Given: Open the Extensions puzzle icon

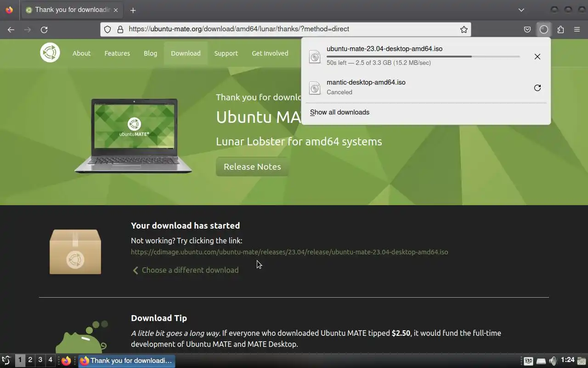Looking at the screenshot, I should [560, 29].
